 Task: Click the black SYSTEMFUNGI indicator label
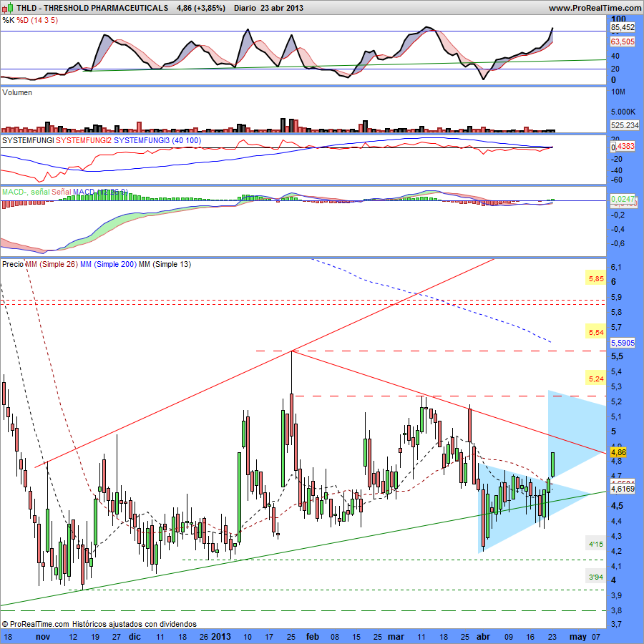point(28,140)
